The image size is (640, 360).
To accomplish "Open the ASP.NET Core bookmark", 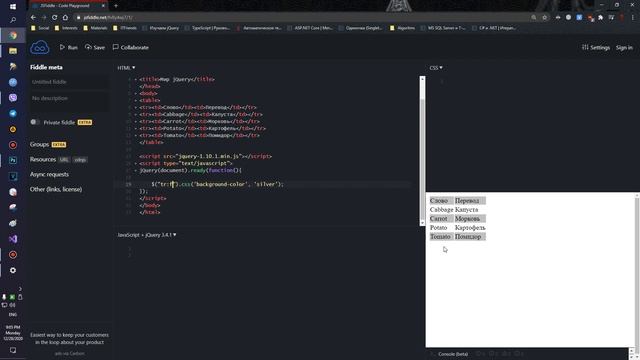I will 310,28.
